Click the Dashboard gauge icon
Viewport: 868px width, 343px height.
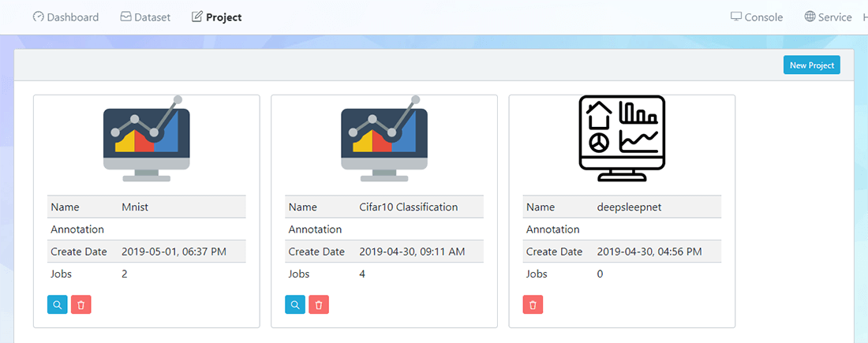(x=38, y=17)
